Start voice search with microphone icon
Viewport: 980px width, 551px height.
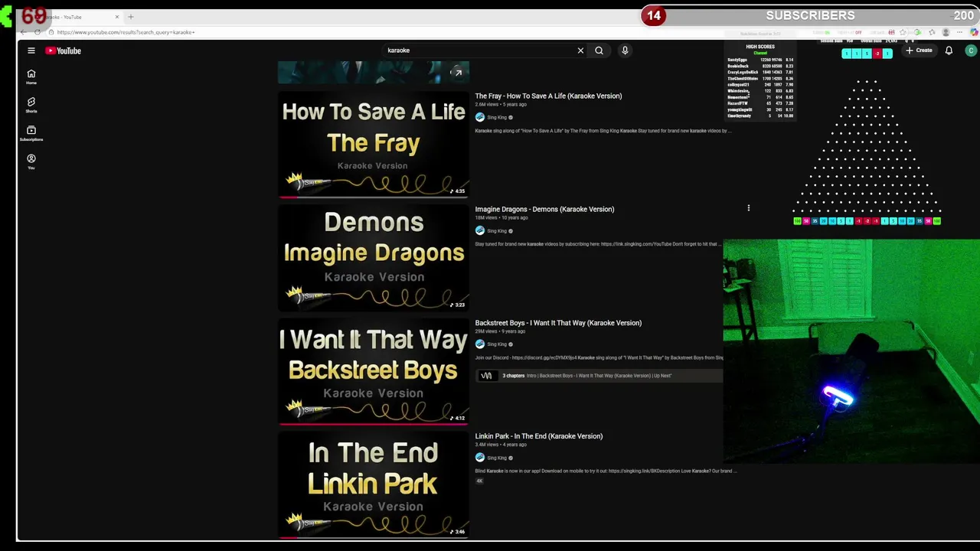(x=625, y=51)
